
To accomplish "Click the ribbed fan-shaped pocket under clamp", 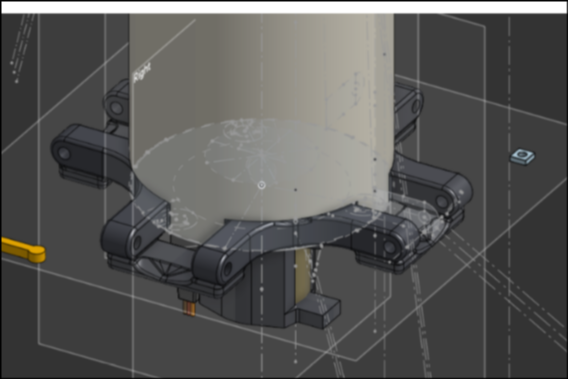I will click(163, 267).
